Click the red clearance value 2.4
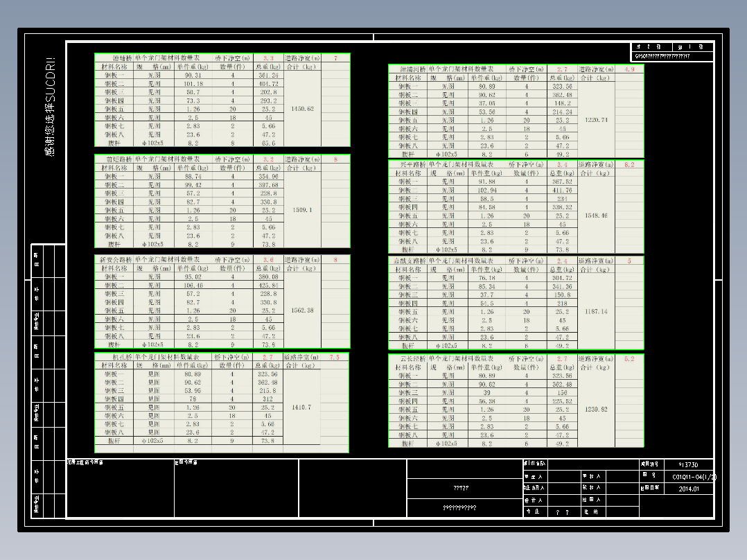Image resolution: width=747 pixels, height=560 pixels. coord(562,261)
